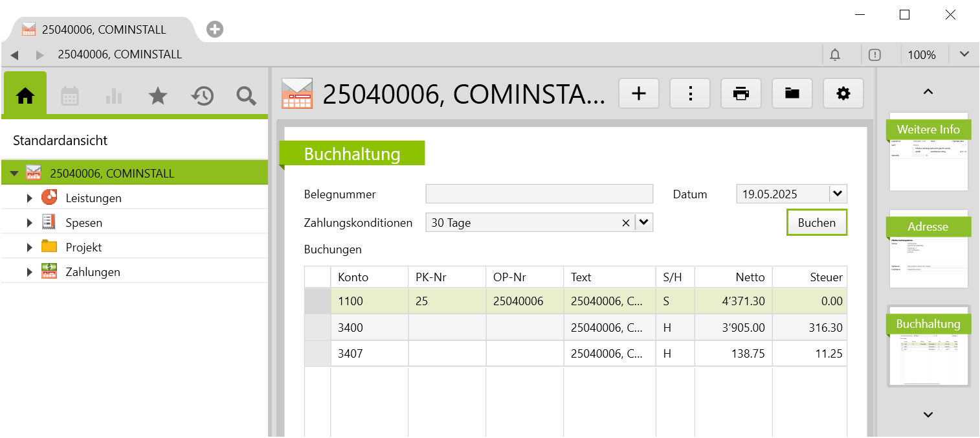Viewport: 980px width, 438px height.
Task: Click the search magnifier icon
Action: click(x=246, y=97)
